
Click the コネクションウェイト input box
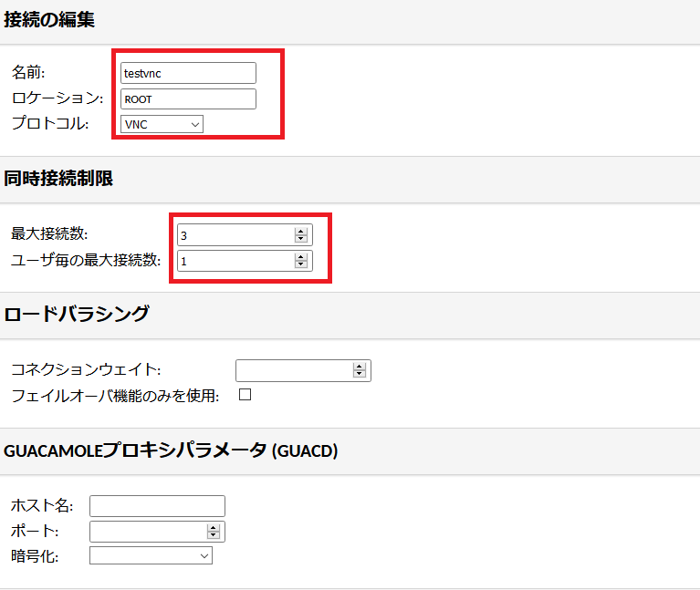(x=303, y=370)
